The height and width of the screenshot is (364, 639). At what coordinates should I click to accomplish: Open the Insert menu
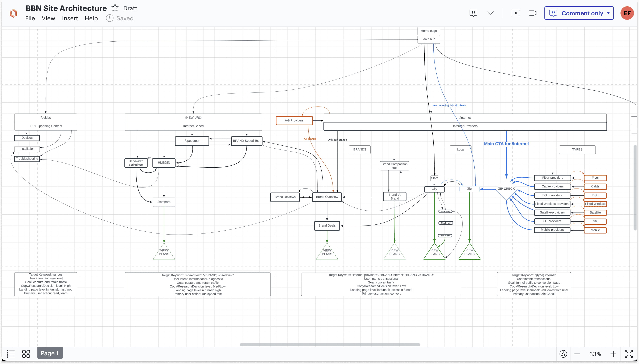[70, 18]
